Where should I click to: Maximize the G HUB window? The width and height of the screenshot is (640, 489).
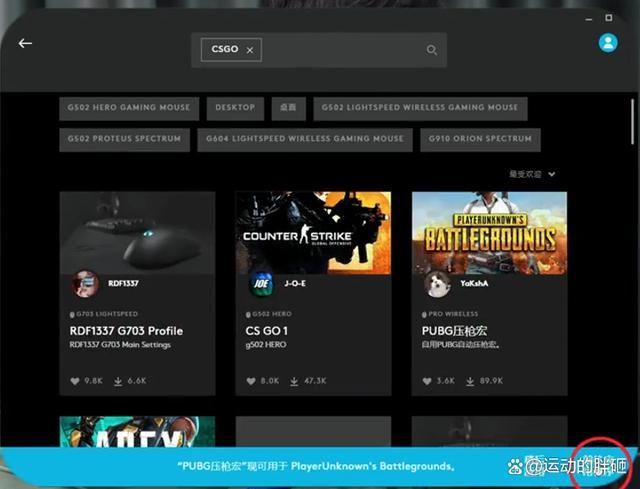tap(609, 18)
